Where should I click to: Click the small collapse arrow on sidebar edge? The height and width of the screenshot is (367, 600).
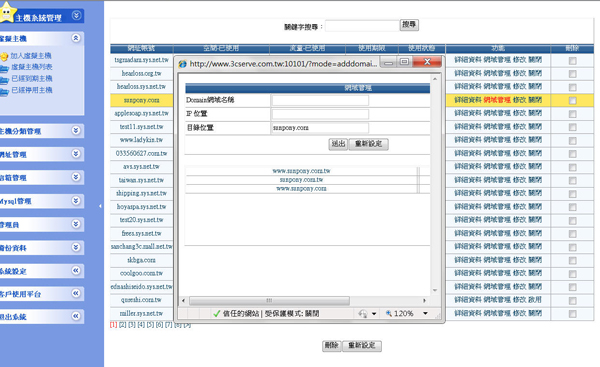click(x=100, y=206)
